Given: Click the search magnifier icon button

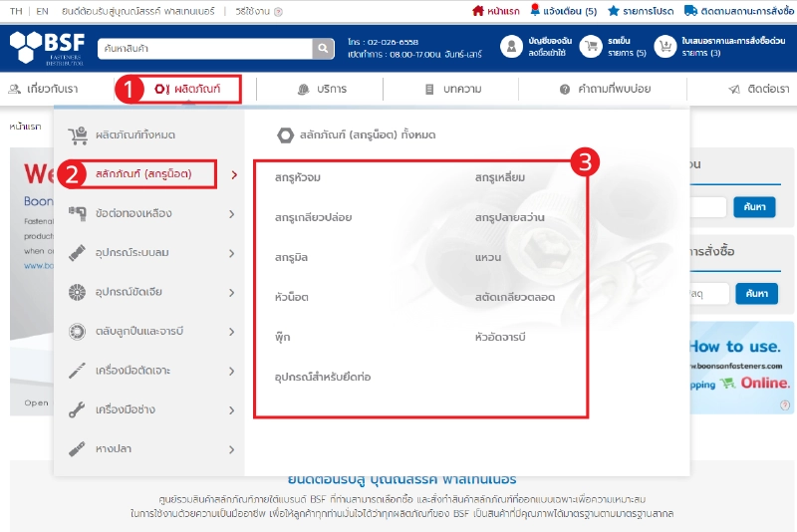Looking at the screenshot, I should pyautogui.click(x=323, y=48).
